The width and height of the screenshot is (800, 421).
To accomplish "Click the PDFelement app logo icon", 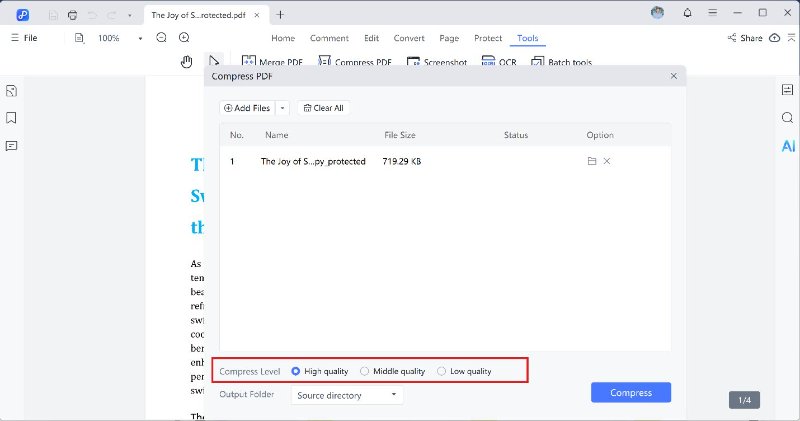I will 22,15.
